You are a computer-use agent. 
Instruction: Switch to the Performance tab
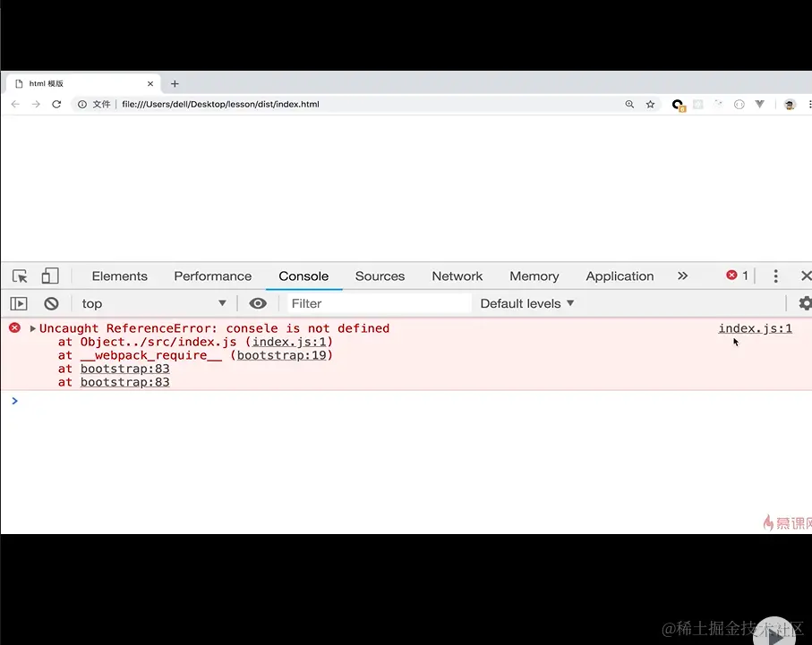tap(213, 276)
